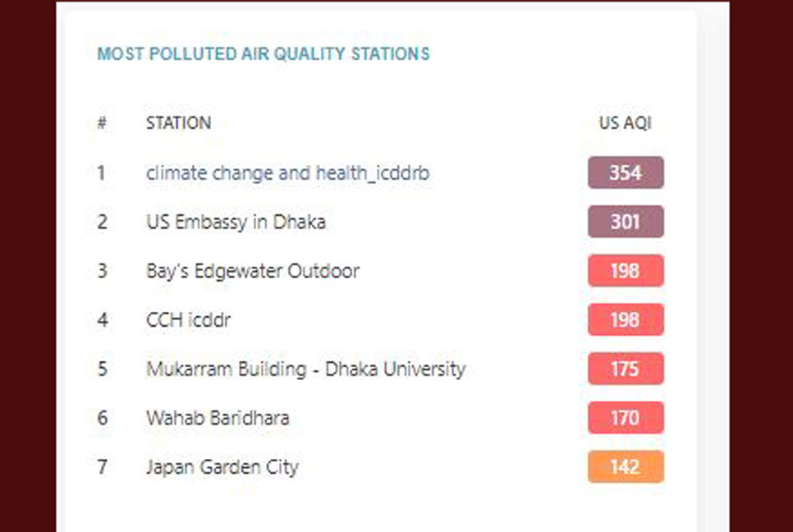Click the # rank column header
This screenshot has width=793, height=532.
click(x=102, y=123)
